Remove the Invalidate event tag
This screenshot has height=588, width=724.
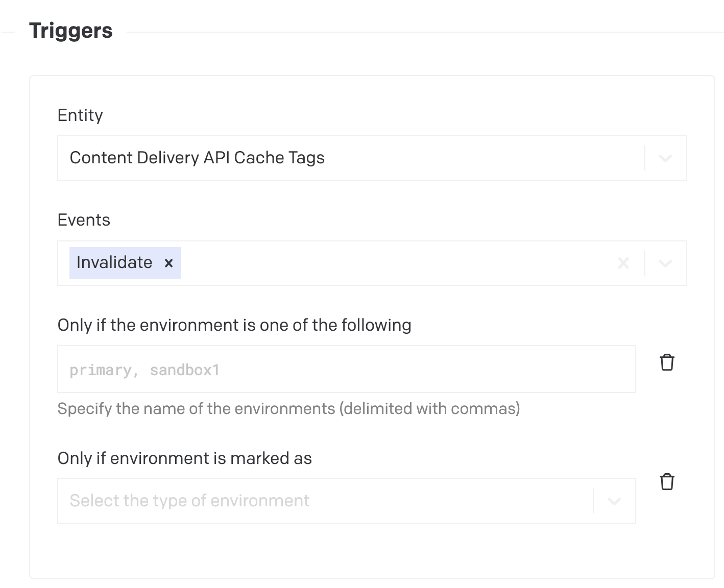tap(168, 263)
